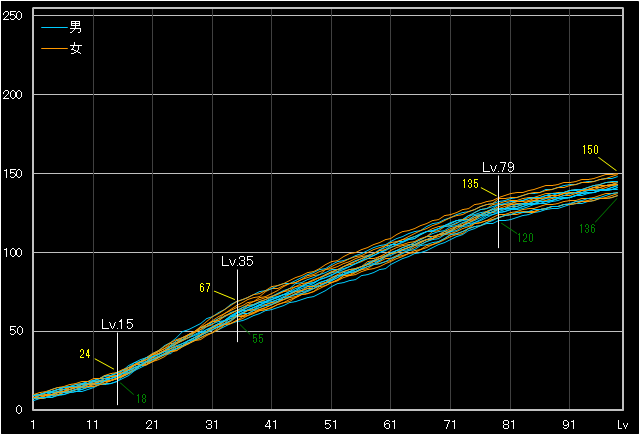
Task: Click x-axis label 1
Action: click(x=33, y=425)
